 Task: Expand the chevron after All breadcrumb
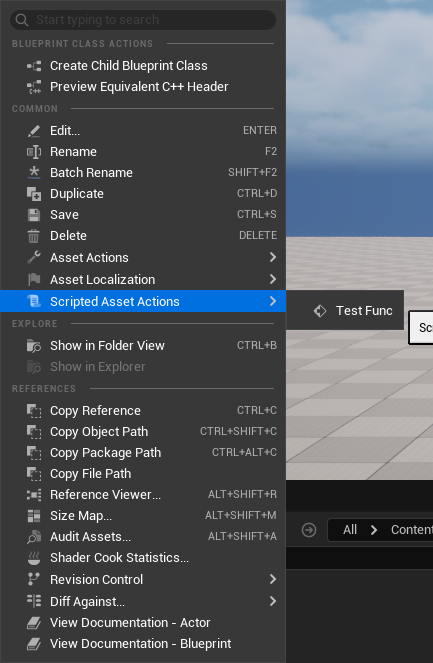click(x=374, y=530)
